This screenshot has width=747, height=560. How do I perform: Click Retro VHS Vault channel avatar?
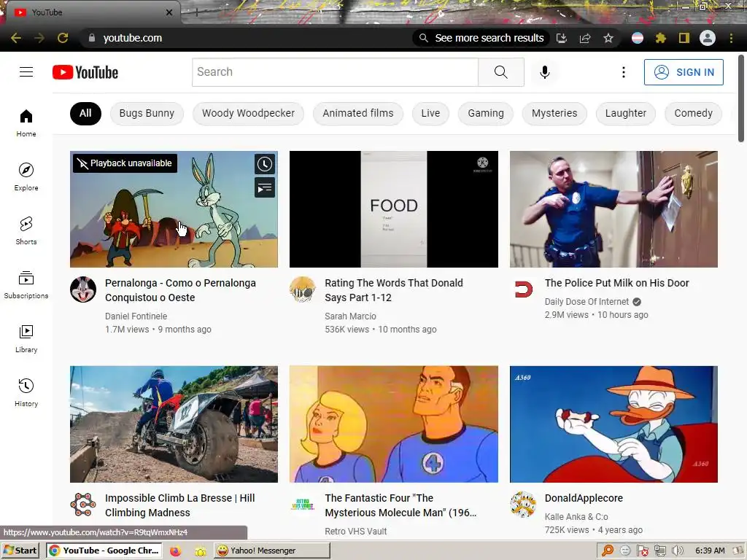303,505
